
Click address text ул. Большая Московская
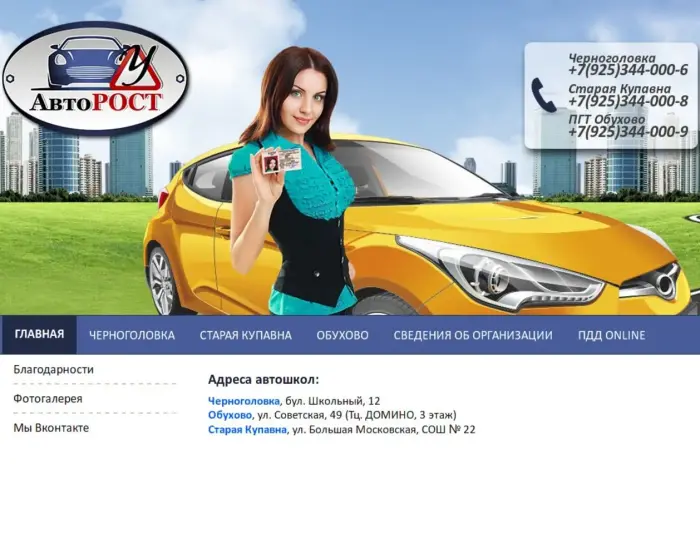[354, 430]
